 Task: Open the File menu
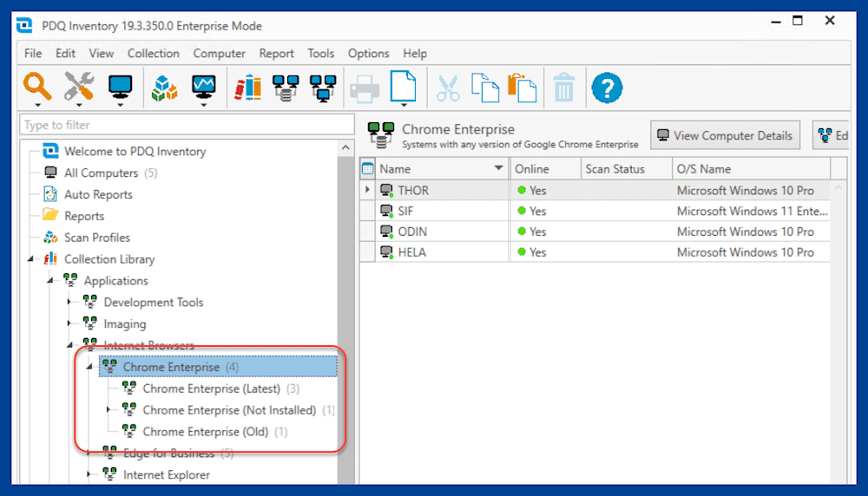(33, 54)
